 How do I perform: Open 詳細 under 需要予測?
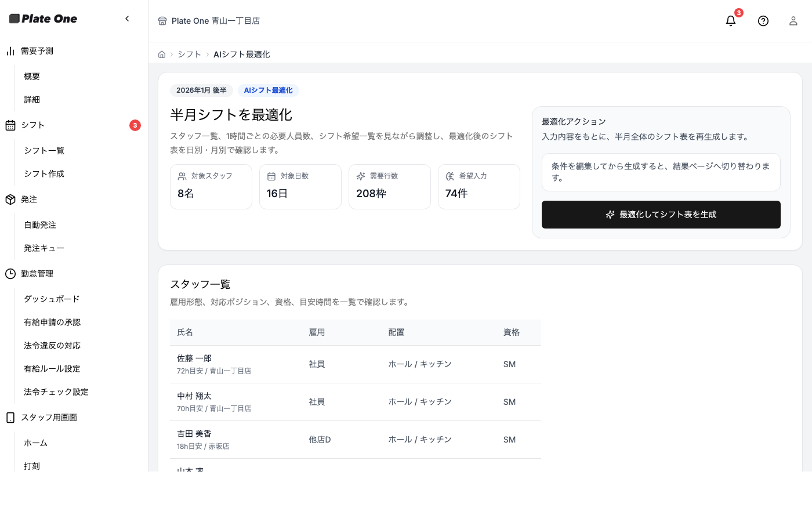click(x=32, y=100)
